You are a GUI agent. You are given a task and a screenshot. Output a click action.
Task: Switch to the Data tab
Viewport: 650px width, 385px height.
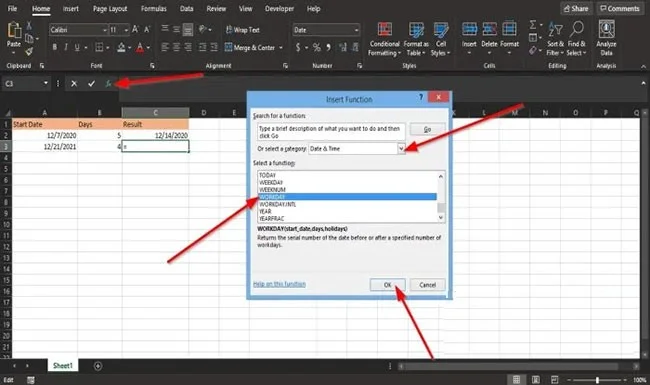[x=187, y=9]
